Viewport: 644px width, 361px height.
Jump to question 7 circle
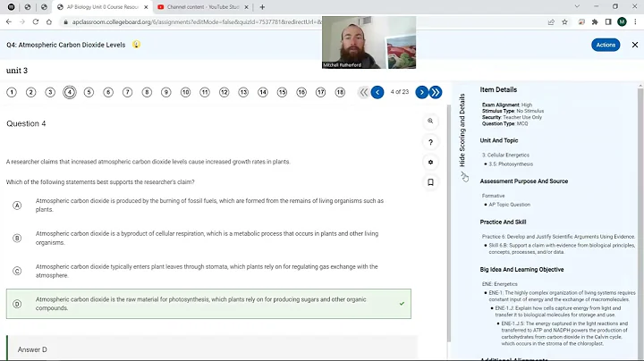(x=127, y=92)
